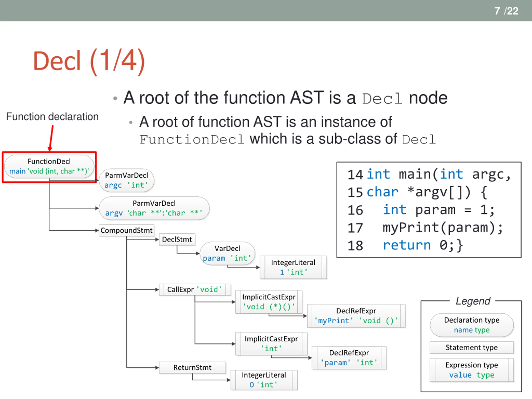Click the FunctionDecl main node
Viewport: 532px width, 399px height.
click(49, 166)
